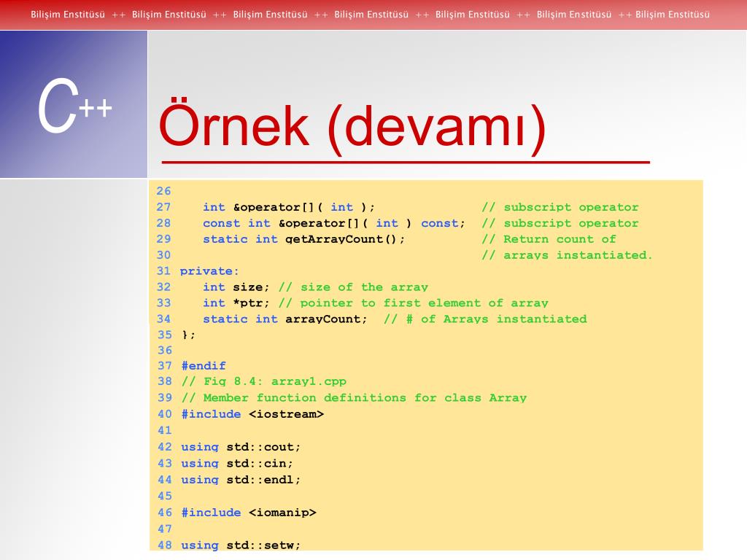Click the "int size;" declaration
The image size is (747, 560).
tap(236, 287)
